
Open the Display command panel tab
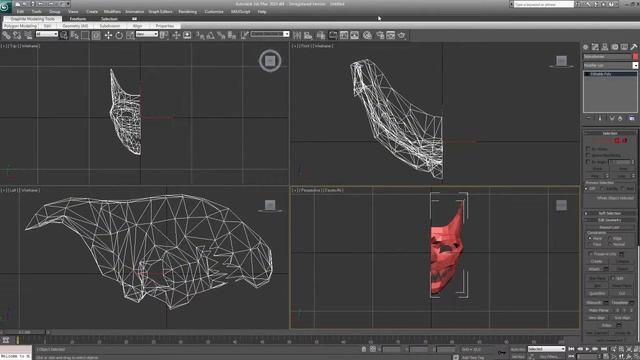point(624,47)
